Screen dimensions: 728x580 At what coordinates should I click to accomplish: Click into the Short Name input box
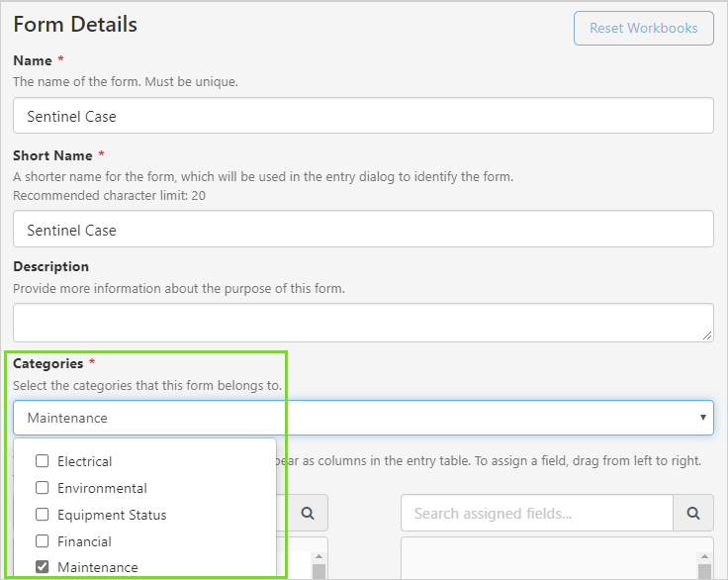click(363, 230)
